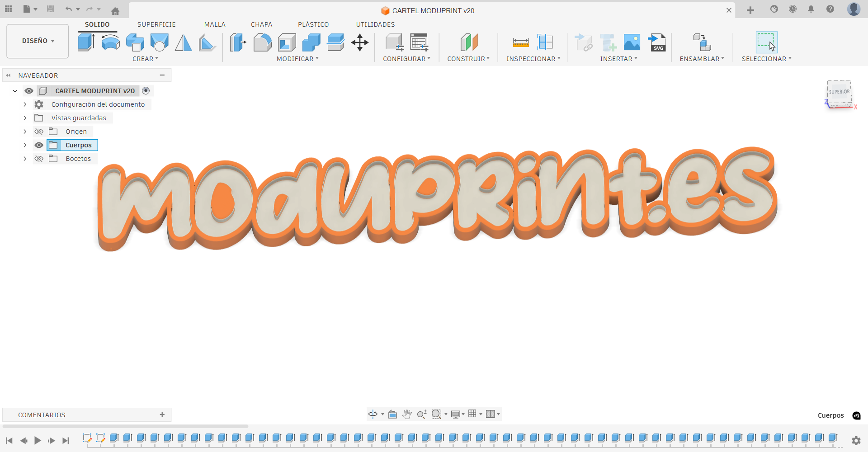The image size is (868, 452).
Task: Show the Bocetos folder with eye icon
Action: (39, 159)
